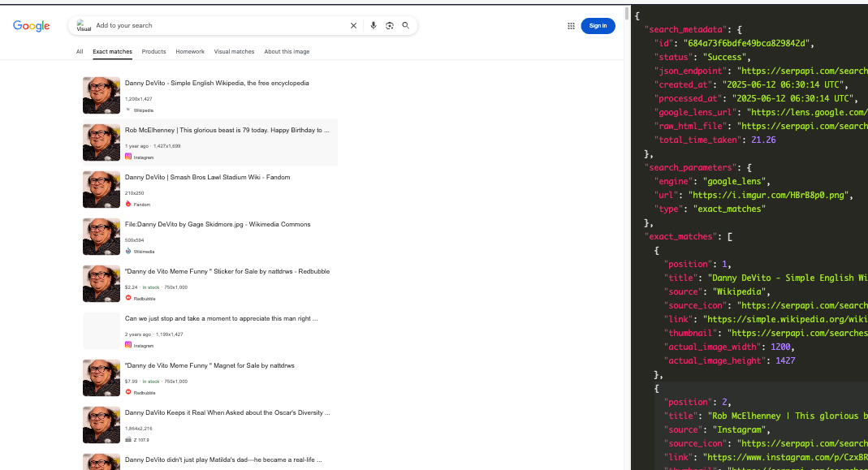Click the Wikimedia source icon
Image resolution: width=868 pixels, height=470 pixels.
[127, 251]
